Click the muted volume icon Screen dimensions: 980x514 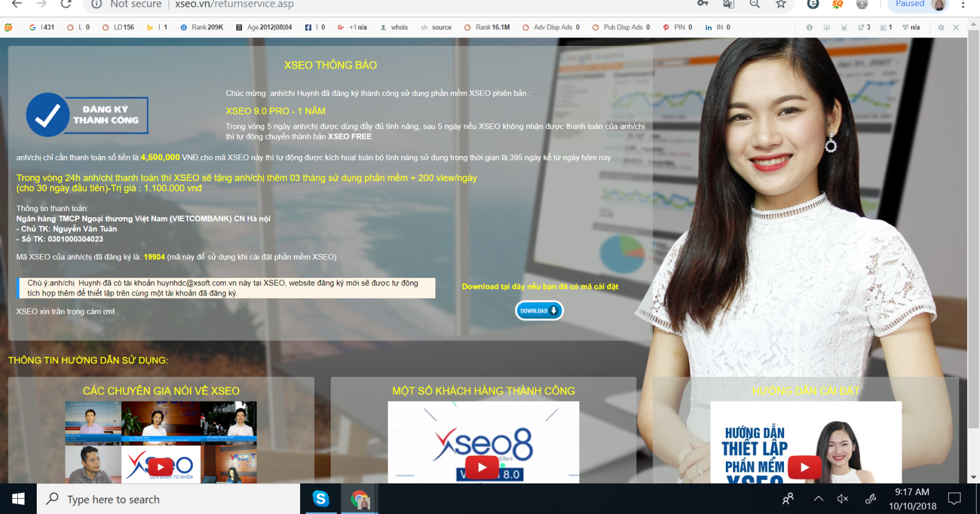(843, 499)
